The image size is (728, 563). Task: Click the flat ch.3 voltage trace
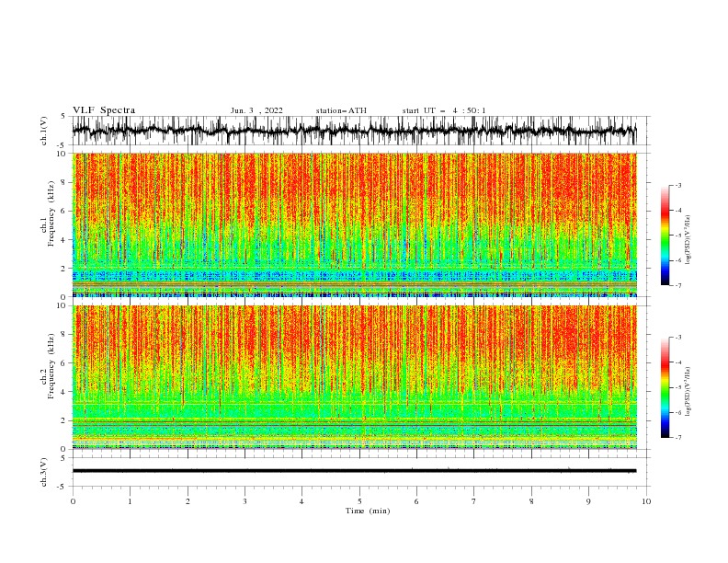(x=354, y=471)
